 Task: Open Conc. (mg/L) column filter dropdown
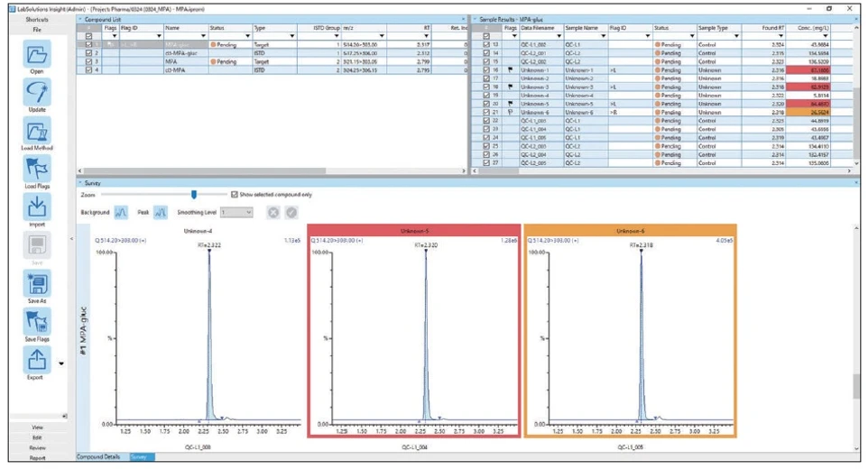point(826,36)
